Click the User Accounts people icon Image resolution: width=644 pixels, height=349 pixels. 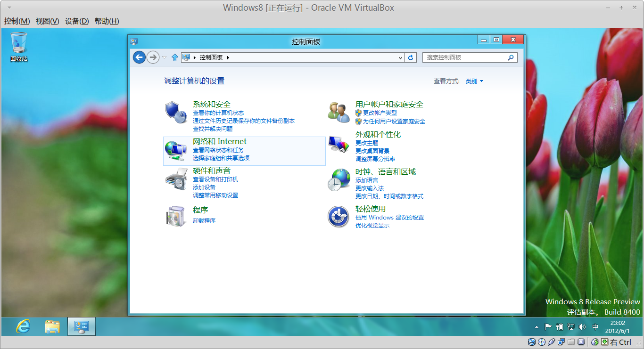(x=339, y=112)
